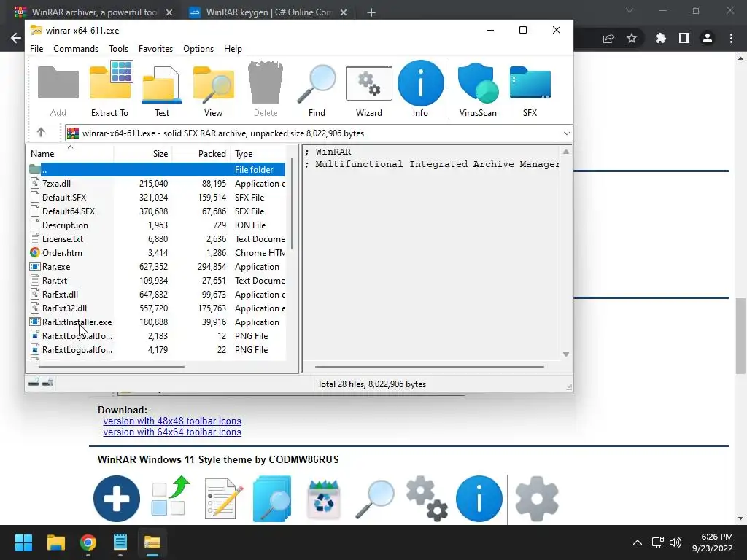Open File Explorer from the taskbar
Screen dimensions: 747x560
(x=55, y=542)
